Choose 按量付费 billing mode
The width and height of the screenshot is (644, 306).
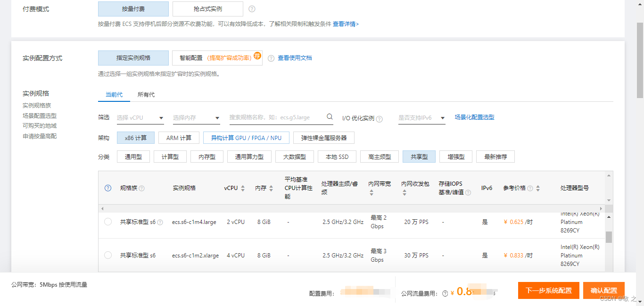[x=133, y=9]
